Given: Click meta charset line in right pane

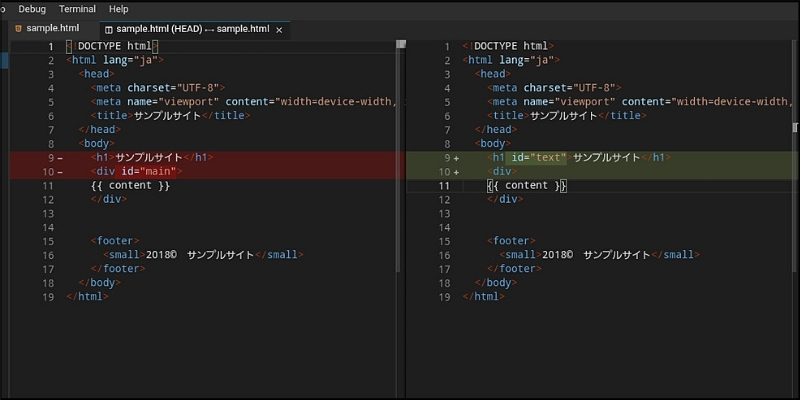Looking at the screenshot, I should (x=554, y=88).
